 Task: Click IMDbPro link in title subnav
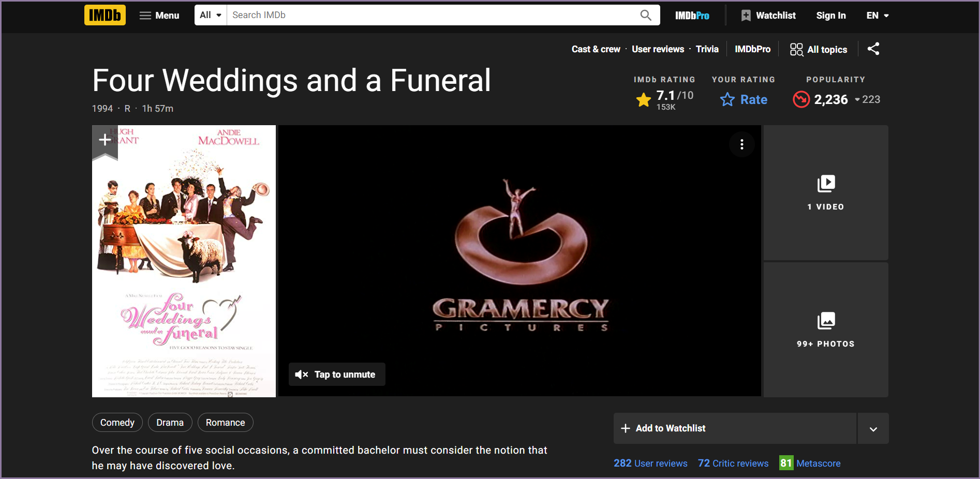(x=752, y=49)
